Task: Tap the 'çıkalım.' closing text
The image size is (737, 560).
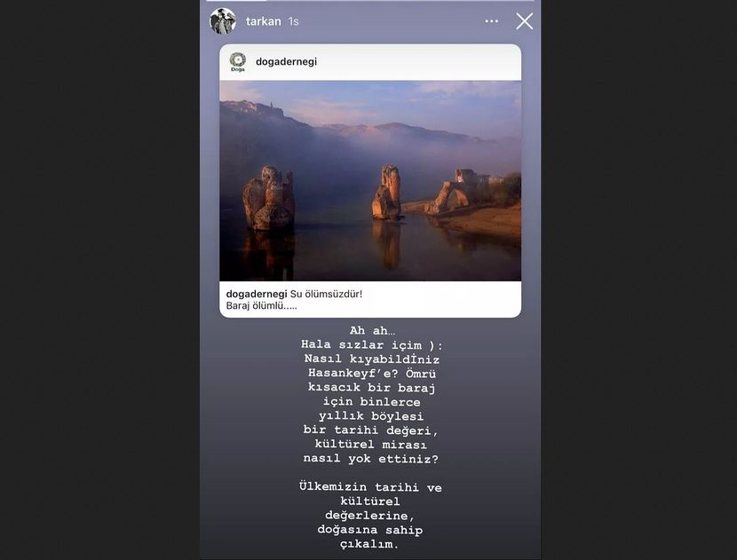Action: 369,544
